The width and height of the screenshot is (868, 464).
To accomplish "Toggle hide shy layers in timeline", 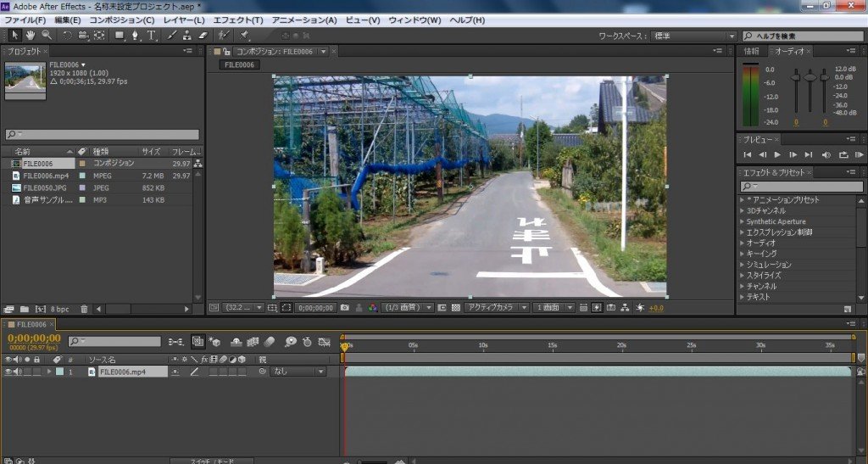I will (236, 342).
